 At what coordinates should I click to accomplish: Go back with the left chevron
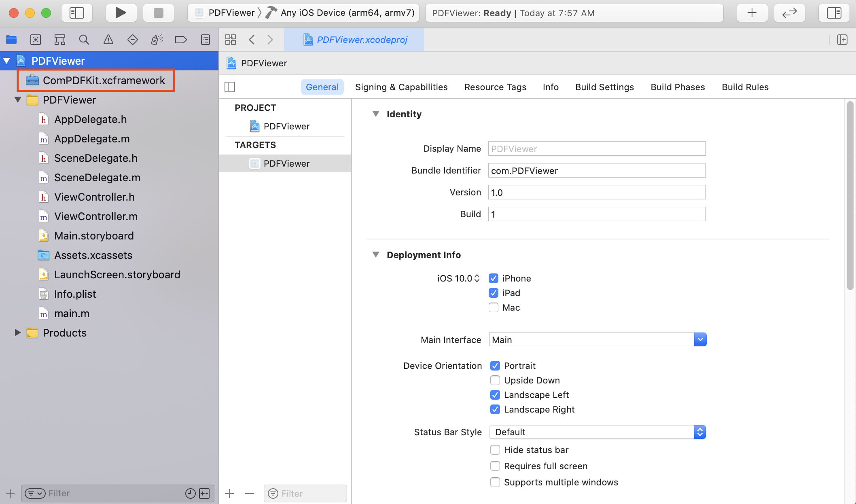(252, 40)
